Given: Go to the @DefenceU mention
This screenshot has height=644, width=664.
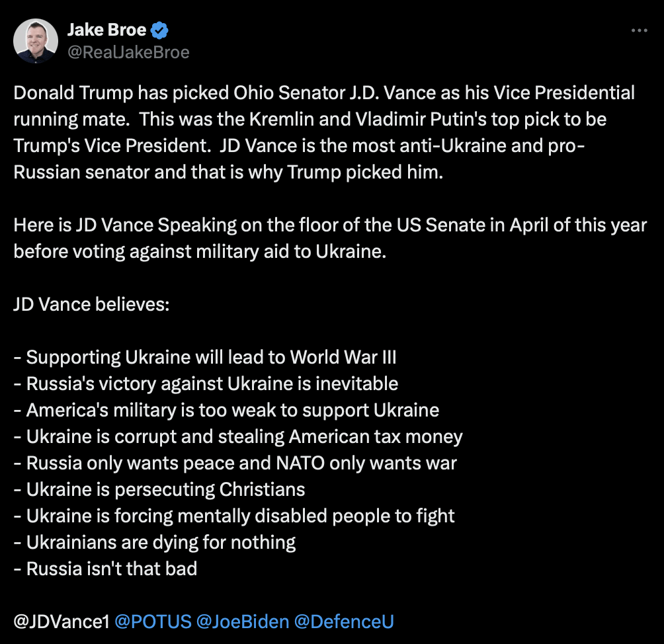Looking at the screenshot, I should (345, 621).
